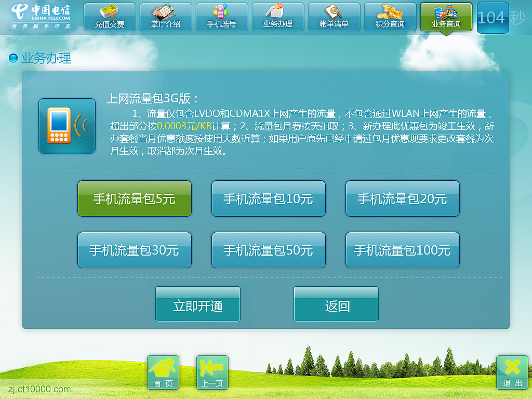Choose 手机流量包100元 package
The image size is (532, 399).
(x=403, y=250)
